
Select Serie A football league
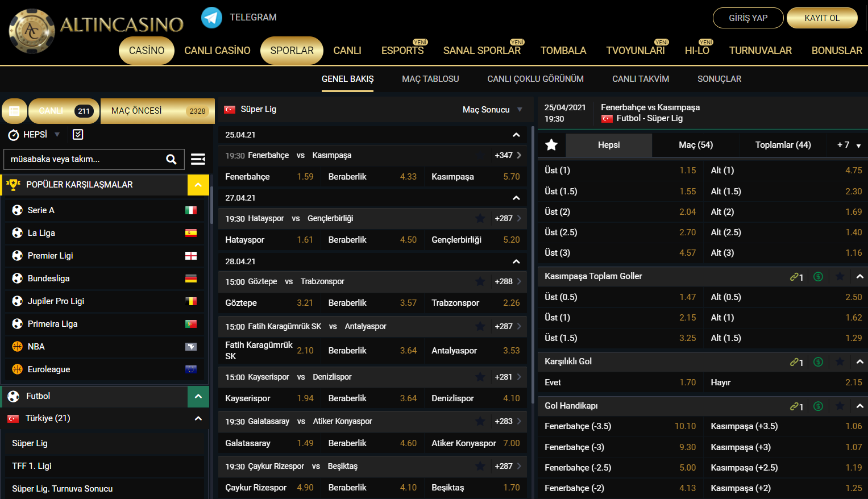pyautogui.click(x=104, y=210)
